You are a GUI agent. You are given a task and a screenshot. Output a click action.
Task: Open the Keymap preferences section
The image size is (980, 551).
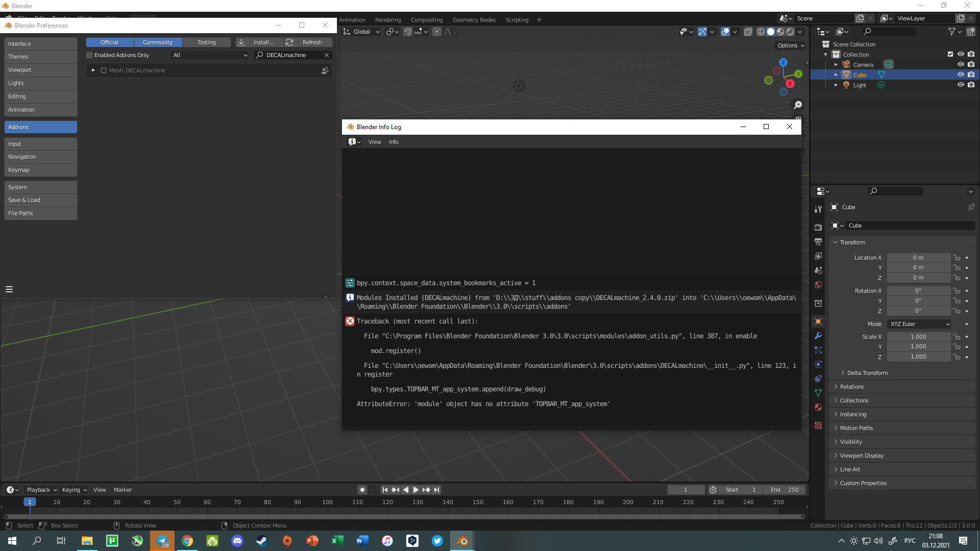(41, 170)
